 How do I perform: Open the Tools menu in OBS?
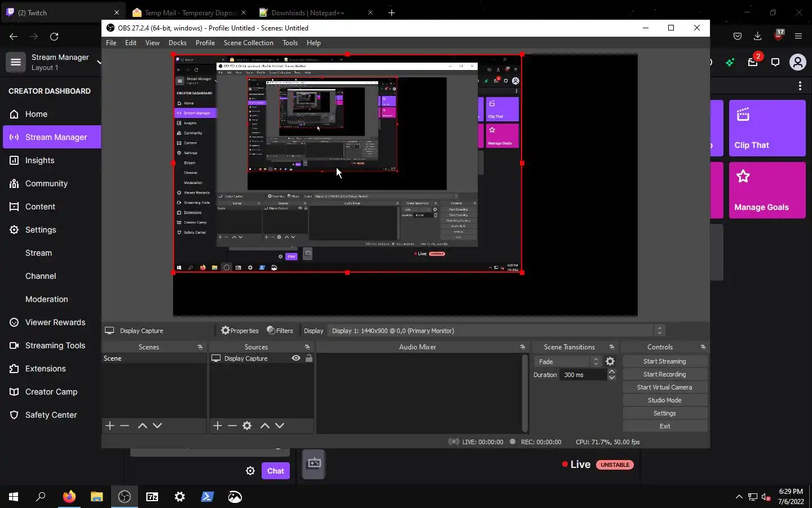290,43
